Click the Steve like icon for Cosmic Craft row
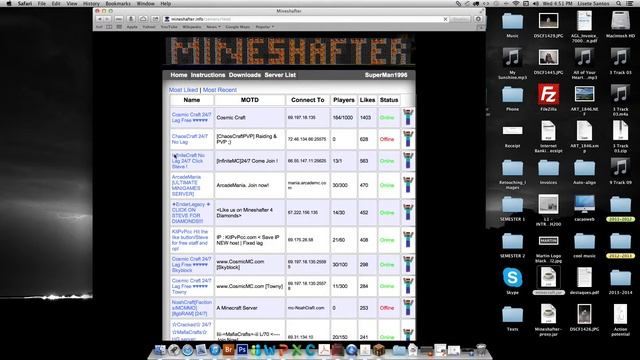 tap(408, 118)
